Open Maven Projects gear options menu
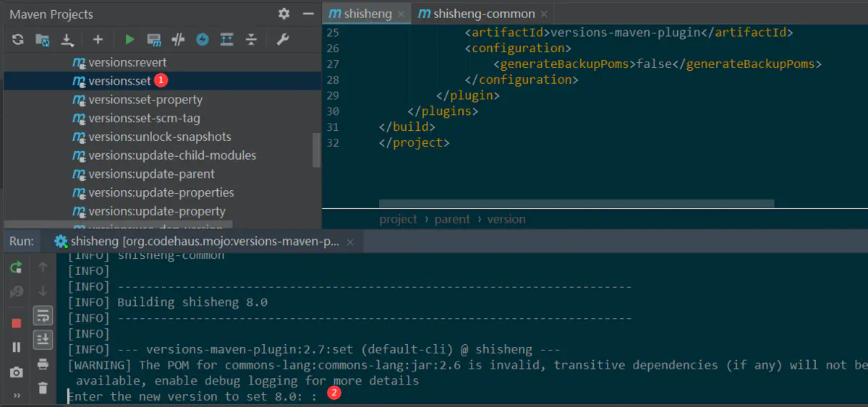Image resolution: width=868 pixels, height=407 pixels. [284, 14]
